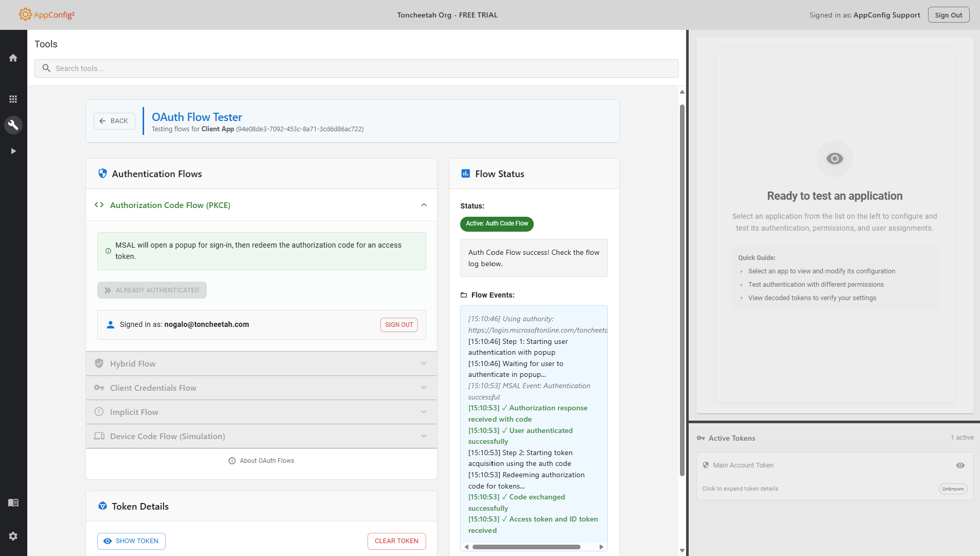Click SHOW TOKEN button

click(x=131, y=541)
